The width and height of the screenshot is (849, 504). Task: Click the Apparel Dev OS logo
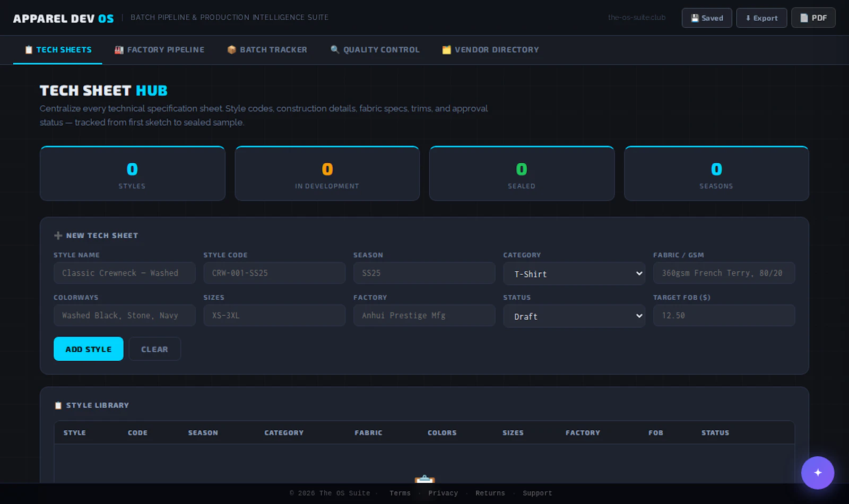pos(64,19)
